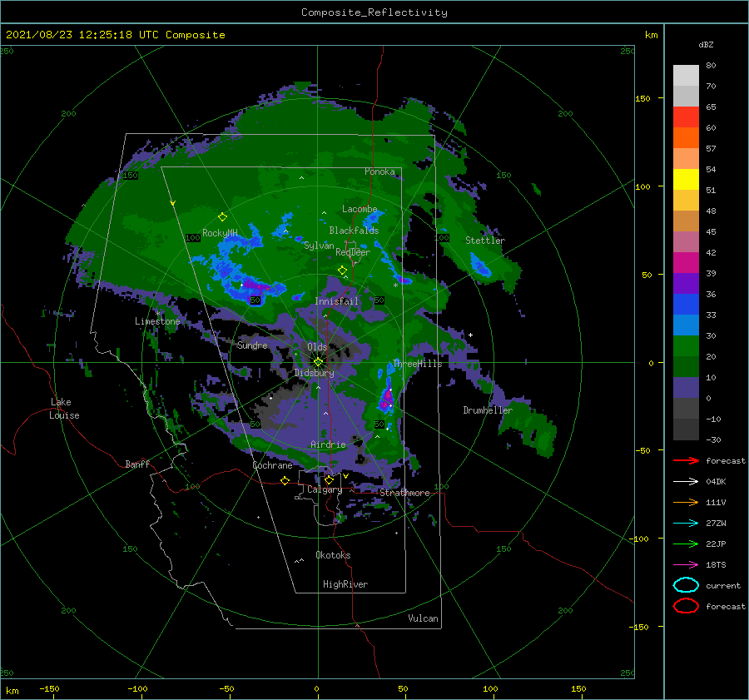This screenshot has height=700, width=749.
Task: Click the ThreeHills city label
Action: 418,364
